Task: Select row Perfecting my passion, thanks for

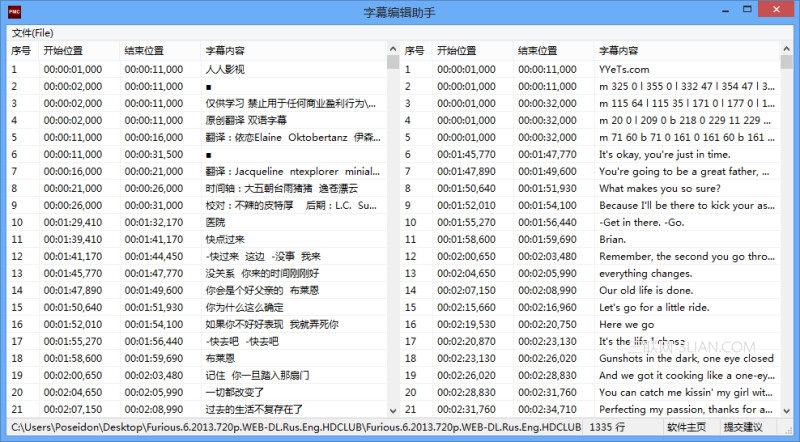Action: pos(590,409)
